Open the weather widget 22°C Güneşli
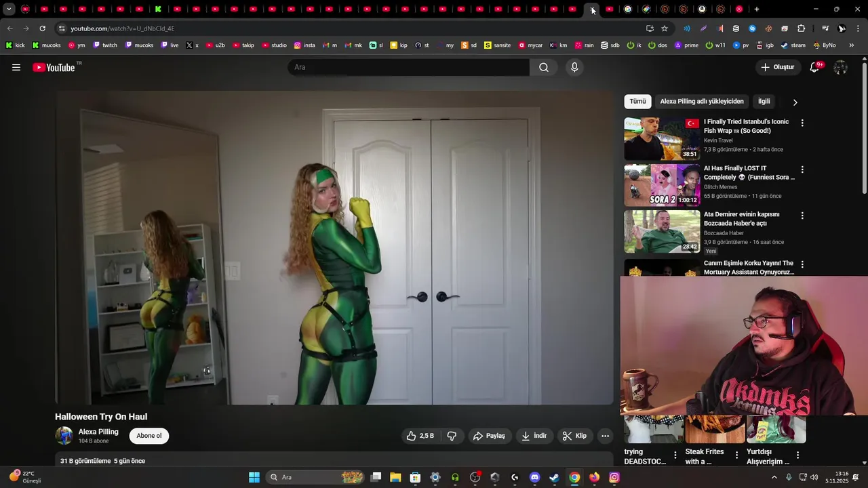This screenshot has width=868, height=488. [25, 477]
